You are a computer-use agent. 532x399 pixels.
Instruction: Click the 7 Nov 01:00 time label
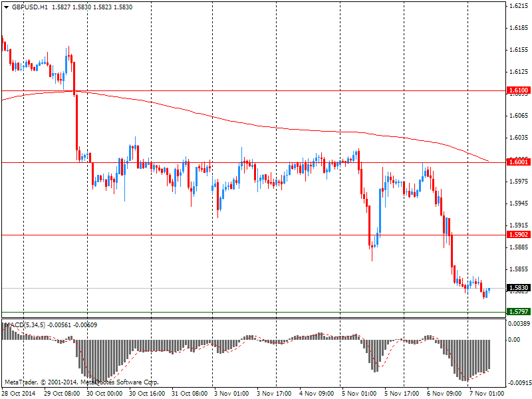pyautogui.click(x=487, y=394)
